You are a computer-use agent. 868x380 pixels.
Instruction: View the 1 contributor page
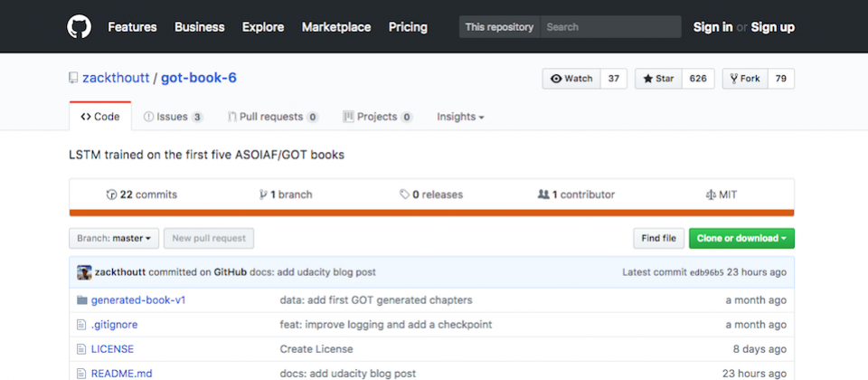[x=576, y=195]
